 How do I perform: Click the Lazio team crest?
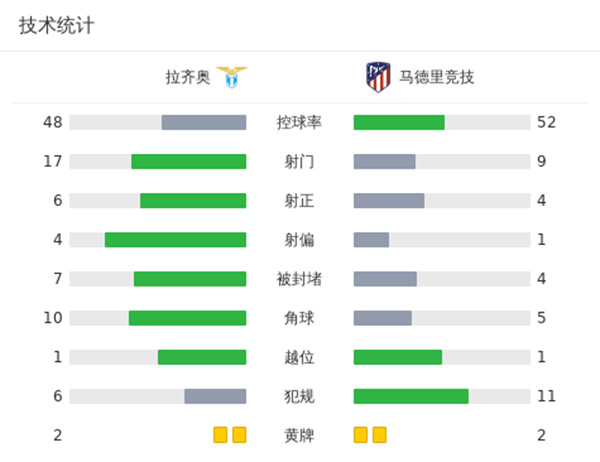click(232, 77)
